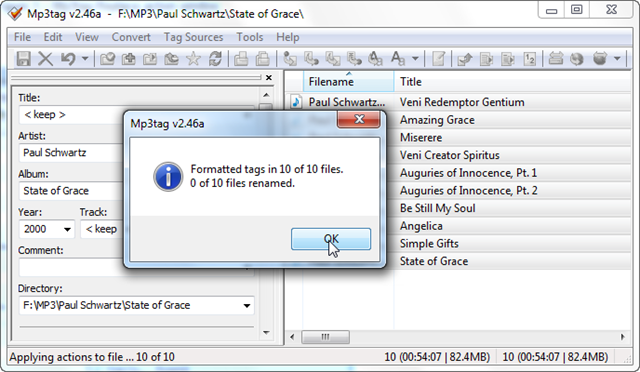Click the Filename - Tag converter icon
The image size is (640, 372).
pos(311,59)
